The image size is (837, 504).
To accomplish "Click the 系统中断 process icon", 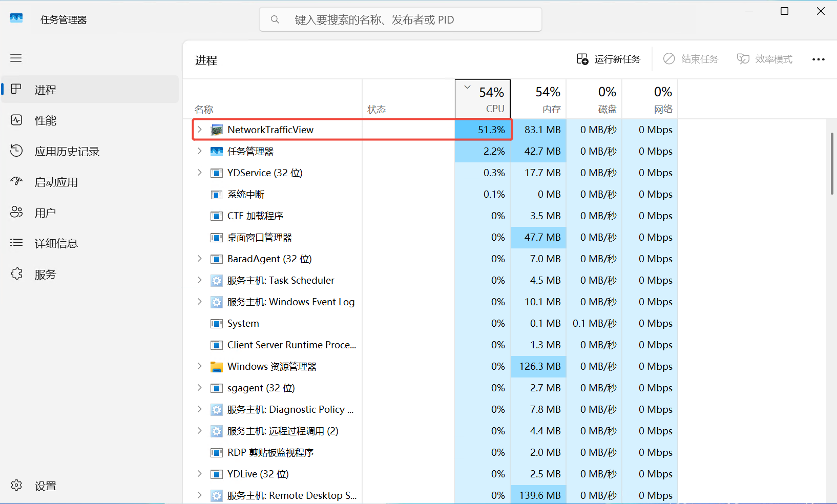I will click(217, 195).
